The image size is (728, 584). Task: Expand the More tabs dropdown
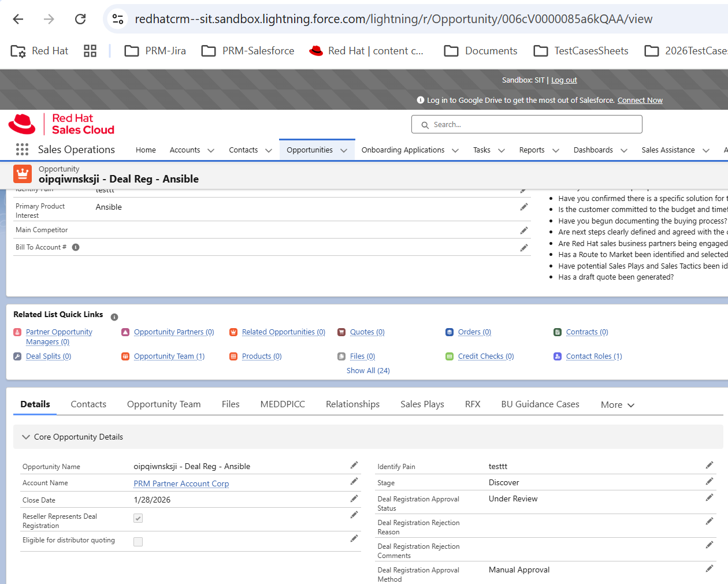pyautogui.click(x=617, y=405)
